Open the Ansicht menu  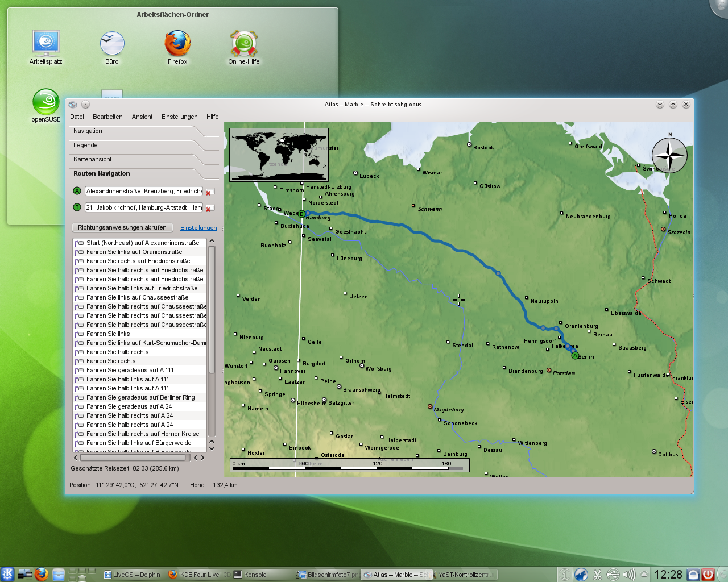click(142, 117)
